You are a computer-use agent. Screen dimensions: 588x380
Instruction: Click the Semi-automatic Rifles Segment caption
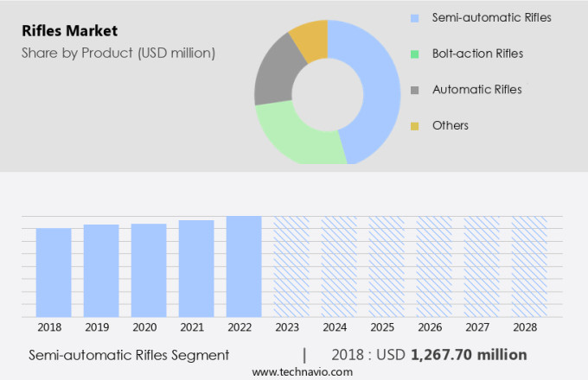click(129, 355)
